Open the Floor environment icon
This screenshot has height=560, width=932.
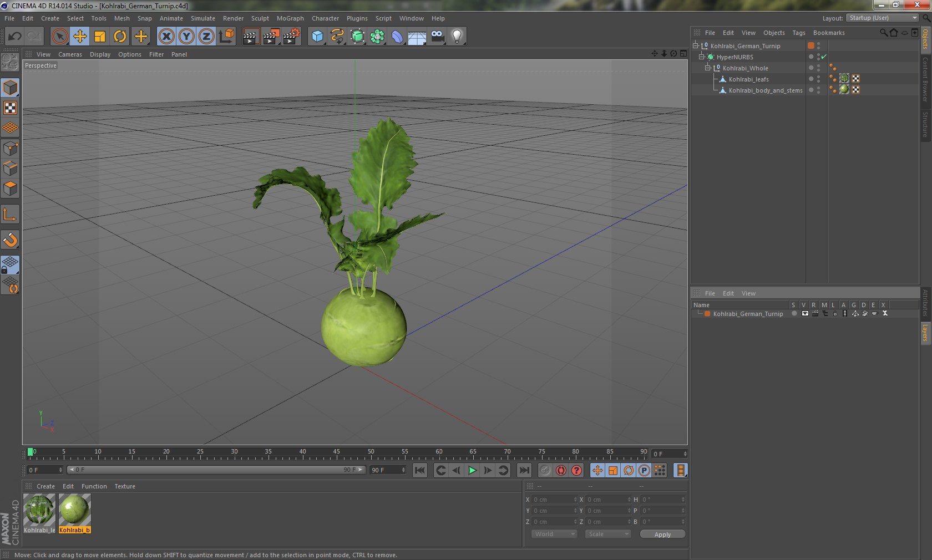(x=417, y=37)
